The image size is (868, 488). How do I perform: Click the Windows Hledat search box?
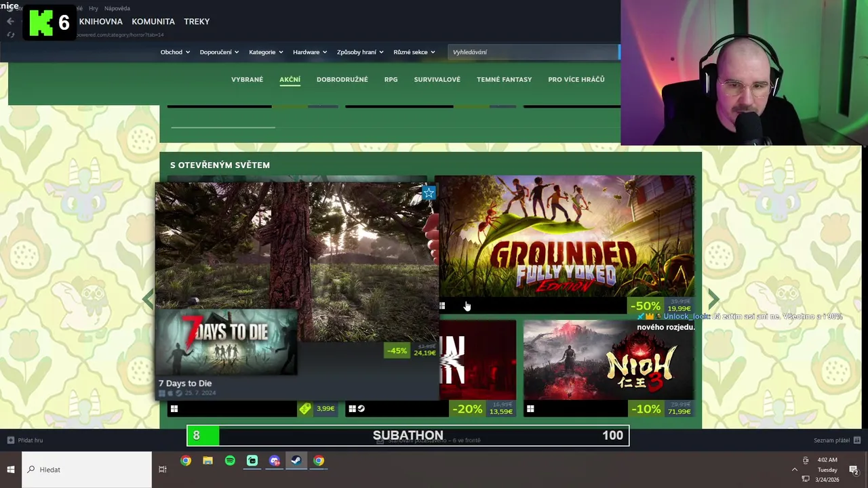click(x=87, y=469)
